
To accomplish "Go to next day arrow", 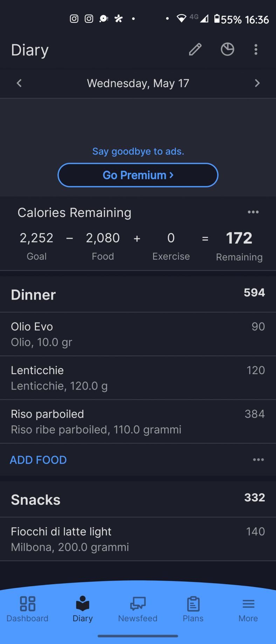I will [x=257, y=83].
